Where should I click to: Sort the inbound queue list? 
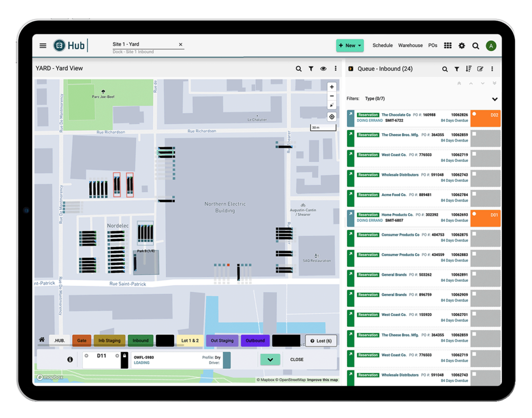[x=468, y=69]
